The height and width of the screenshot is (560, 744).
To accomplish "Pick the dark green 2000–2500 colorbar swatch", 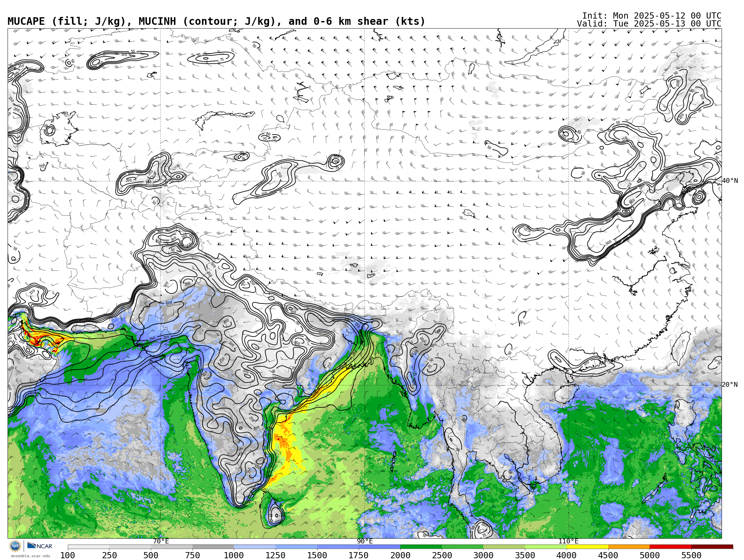I will coord(421,547).
